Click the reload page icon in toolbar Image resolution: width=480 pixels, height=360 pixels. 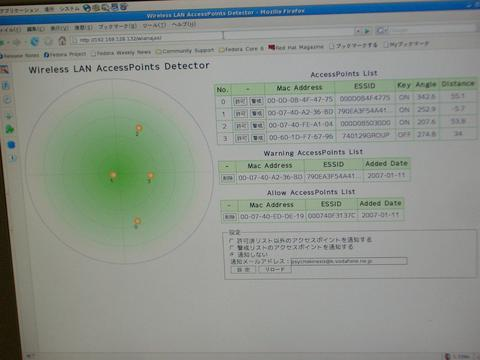pyautogui.click(x=34, y=42)
